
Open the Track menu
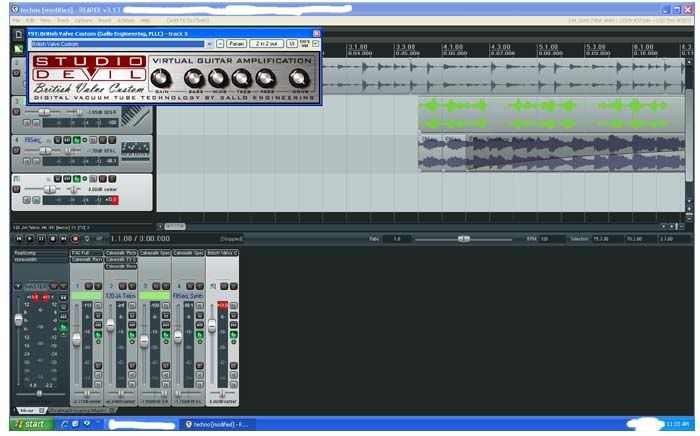[x=62, y=21]
